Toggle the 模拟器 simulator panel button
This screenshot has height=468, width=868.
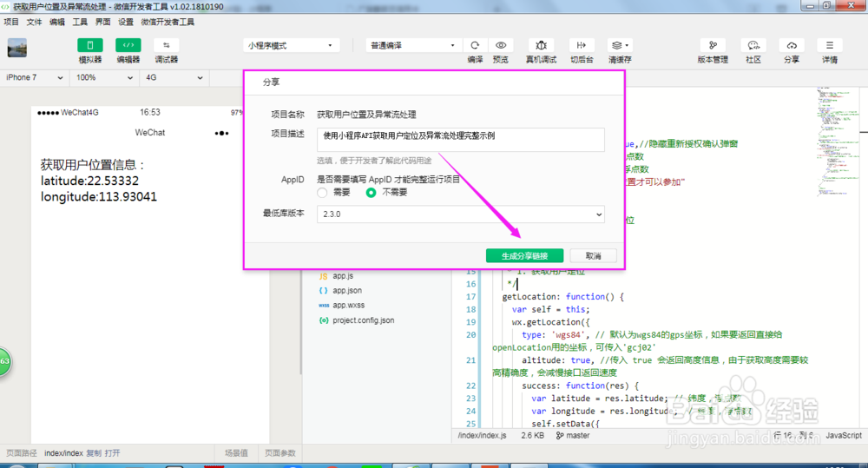tap(89, 45)
